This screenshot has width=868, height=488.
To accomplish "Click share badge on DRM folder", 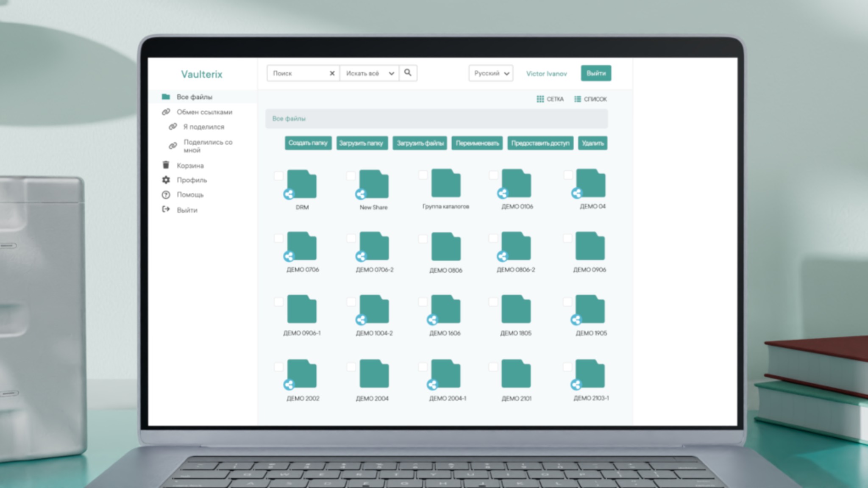I will point(289,194).
